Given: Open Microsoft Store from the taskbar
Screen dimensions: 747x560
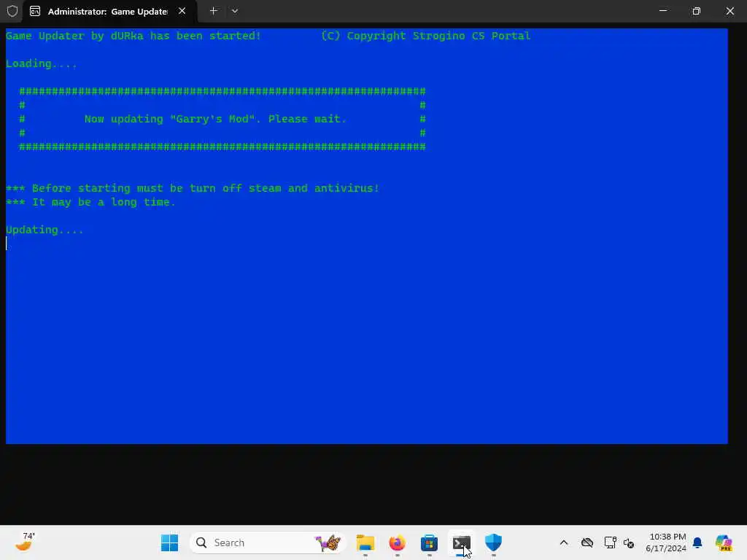Looking at the screenshot, I should pos(429,542).
